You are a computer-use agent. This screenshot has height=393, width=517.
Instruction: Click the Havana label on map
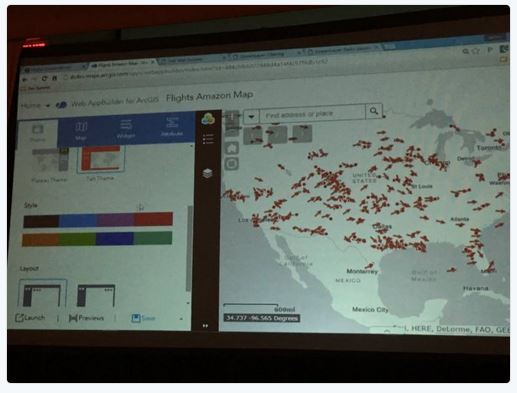[x=476, y=288]
